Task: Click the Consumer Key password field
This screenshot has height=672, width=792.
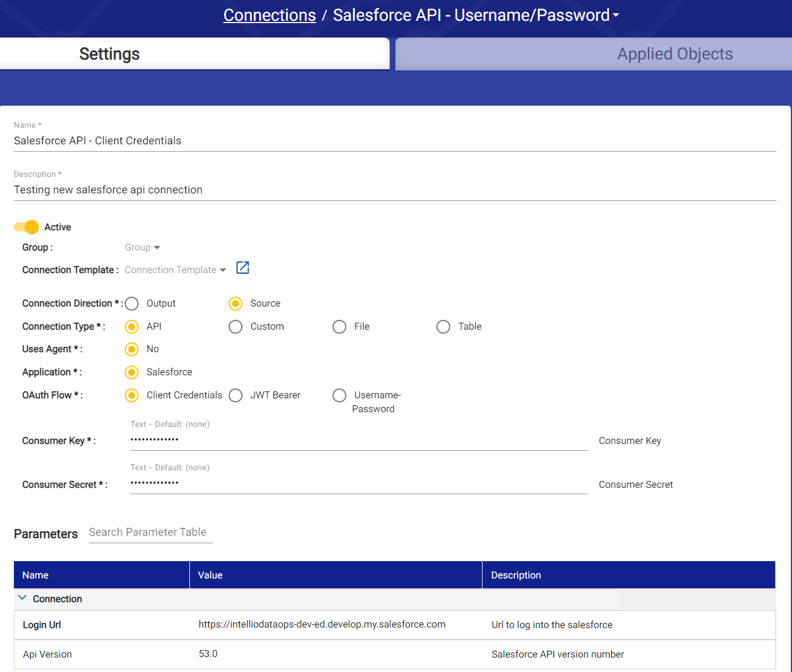Action: click(x=359, y=440)
